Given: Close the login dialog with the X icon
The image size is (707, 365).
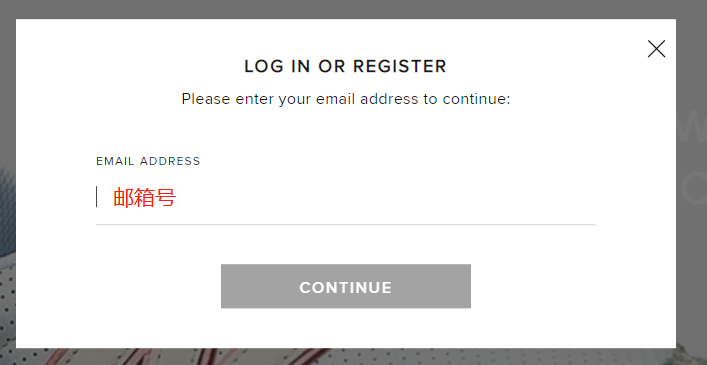Looking at the screenshot, I should tap(656, 49).
